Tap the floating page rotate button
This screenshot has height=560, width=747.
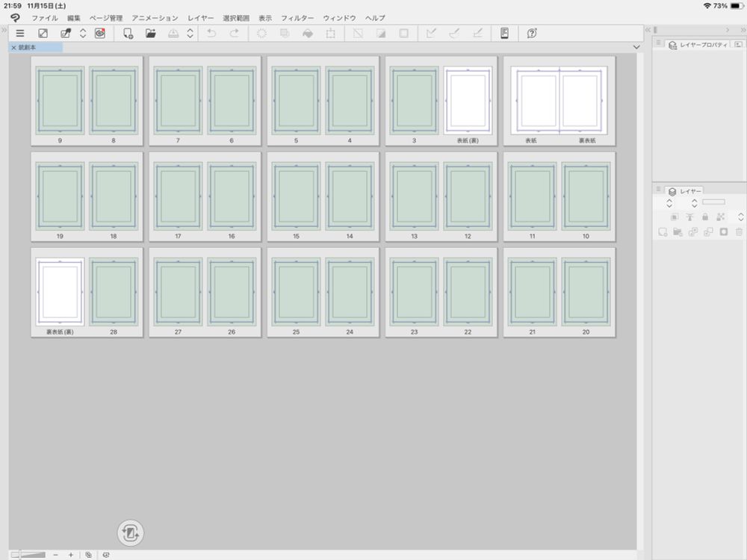click(130, 533)
